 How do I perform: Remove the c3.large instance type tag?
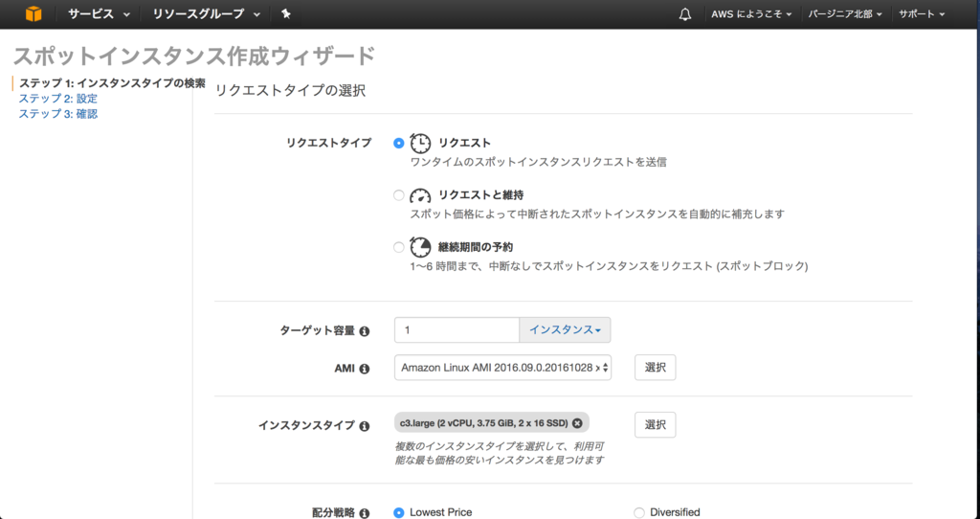pyautogui.click(x=577, y=423)
